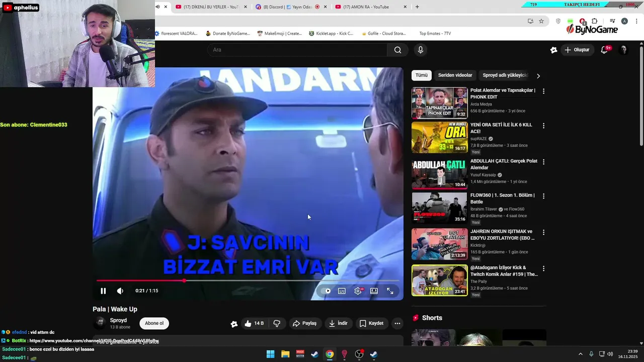The width and height of the screenshot is (644, 362).
Task: Open the MakeEmoji bookmark
Action: click(279, 34)
